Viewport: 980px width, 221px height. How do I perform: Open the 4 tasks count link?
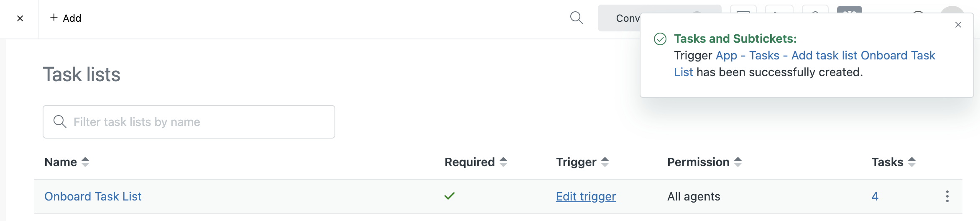click(x=875, y=196)
